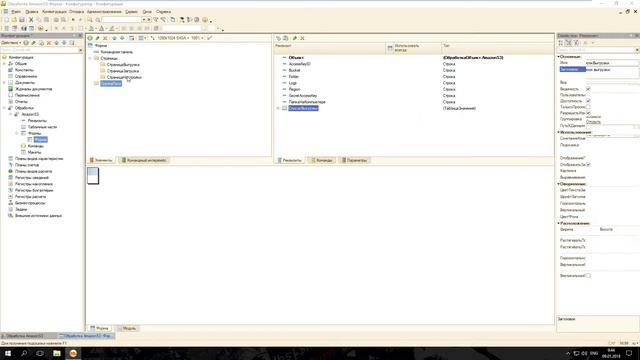Add a configuration object in the configuration panel

tap(26, 42)
